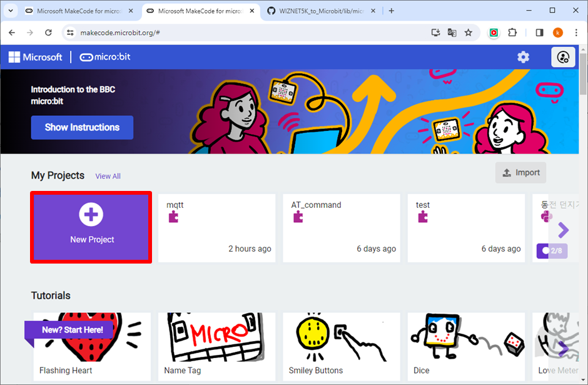588x385 pixels.
Task: Open the tab search dropdown arrow
Action: click(11, 11)
